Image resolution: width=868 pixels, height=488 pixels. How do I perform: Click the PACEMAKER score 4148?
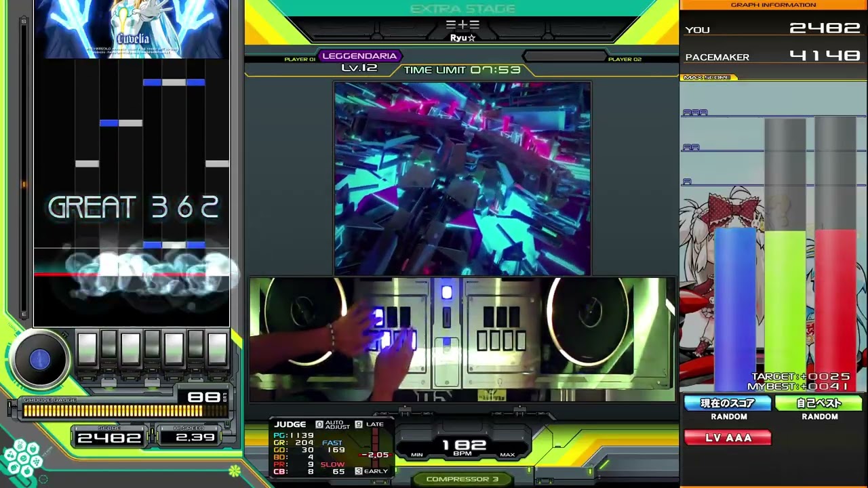pyautogui.click(x=825, y=56)
